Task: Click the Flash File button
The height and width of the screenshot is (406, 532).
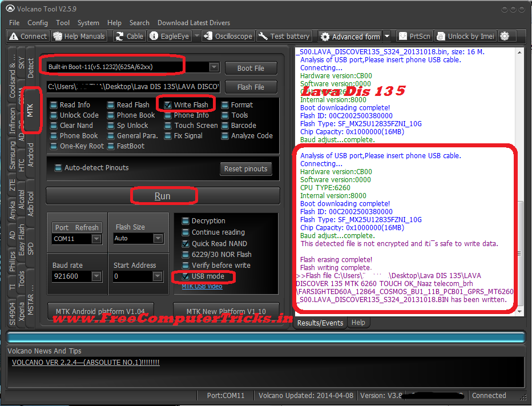Action: [251, 87]
